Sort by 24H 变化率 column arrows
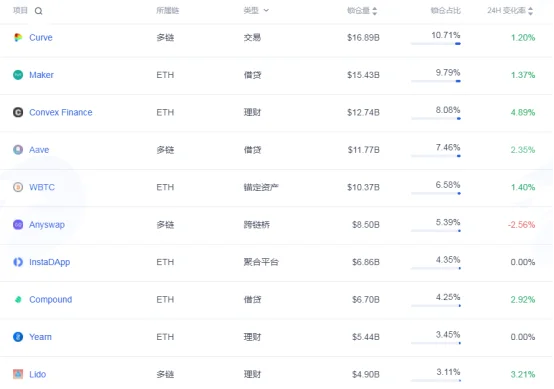The height and width of the screenshot is (389, 554). [x=530, y=11]
